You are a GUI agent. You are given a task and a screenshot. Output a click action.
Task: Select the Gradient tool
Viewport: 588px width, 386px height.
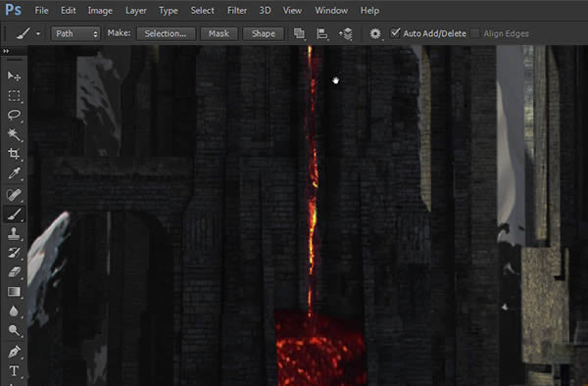coord(14,292)
